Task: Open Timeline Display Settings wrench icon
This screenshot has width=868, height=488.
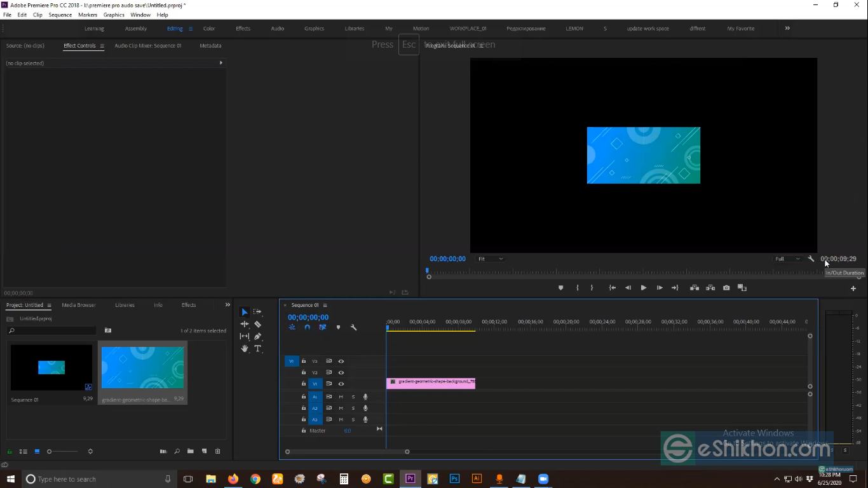Action: pos(354,327)
